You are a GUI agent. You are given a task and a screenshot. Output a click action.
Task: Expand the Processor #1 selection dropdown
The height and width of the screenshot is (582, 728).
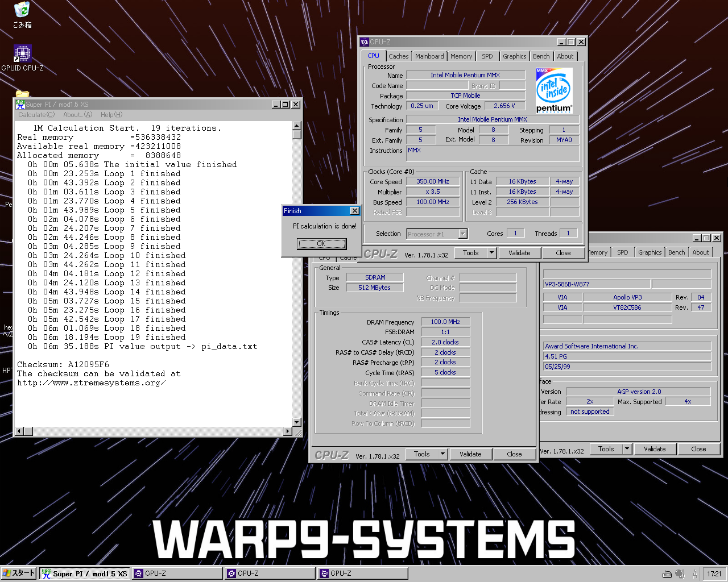click(463, 234)
